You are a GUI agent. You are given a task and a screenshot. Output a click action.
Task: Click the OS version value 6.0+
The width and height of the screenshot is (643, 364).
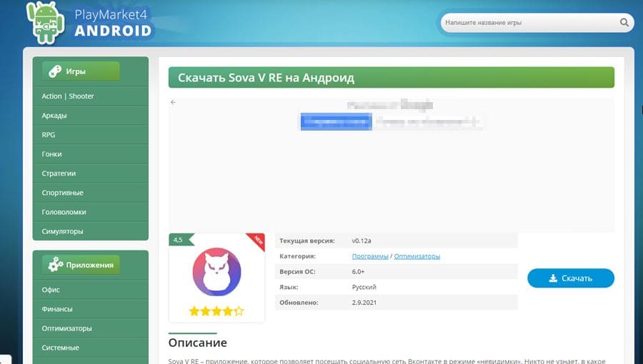coord(358,272)
